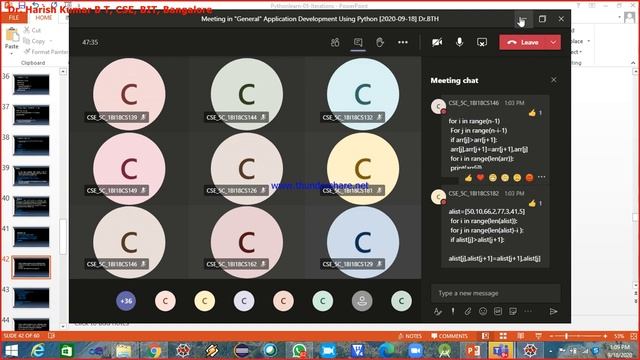The width and height of the screenshot is (640, 360).
Task: Open Internet Explorer from taskbar
Action: click(x=38, y=351)
